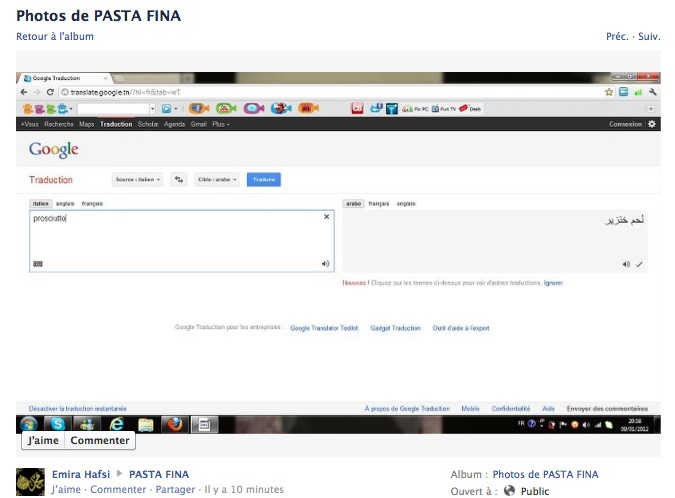The height and width of the screenshot is (498, 675).
Task: Click the Facebook fish toolbar icon
Action: [x=199, y=108]
